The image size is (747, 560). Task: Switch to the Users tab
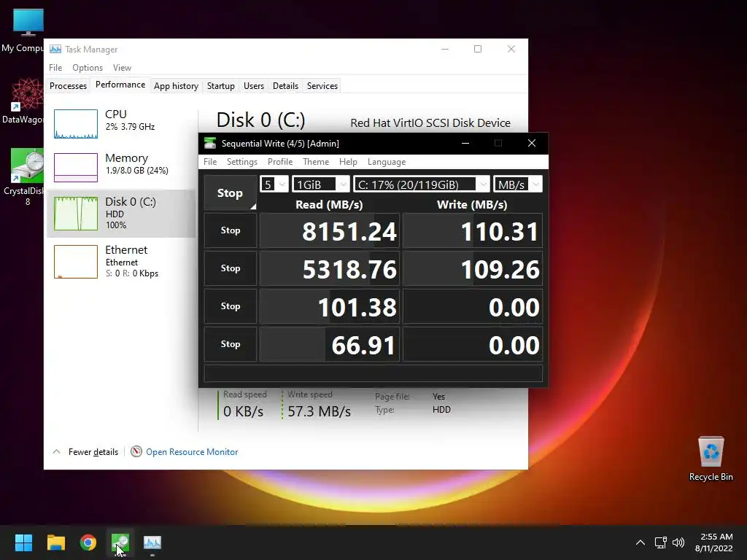tap(253, 86)
